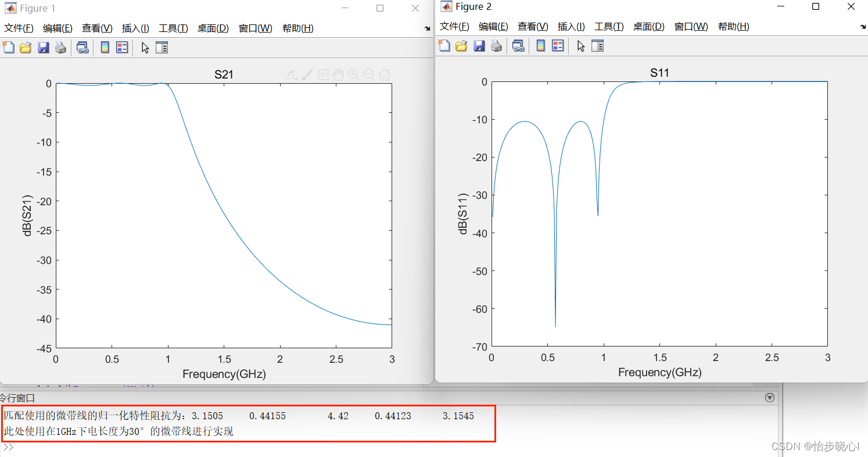The image size is (868, 457).
Task: Click New Figure icon in Figure 2 toolbar
Action: 444,46
